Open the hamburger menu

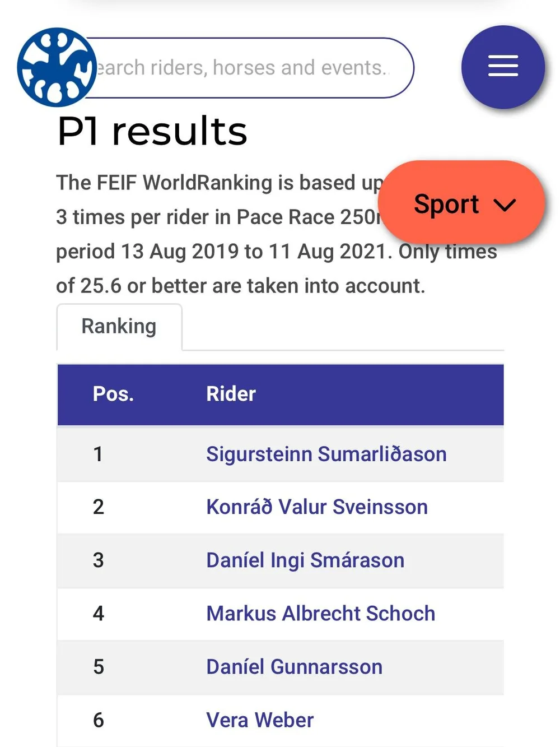(x=502, y=67)
